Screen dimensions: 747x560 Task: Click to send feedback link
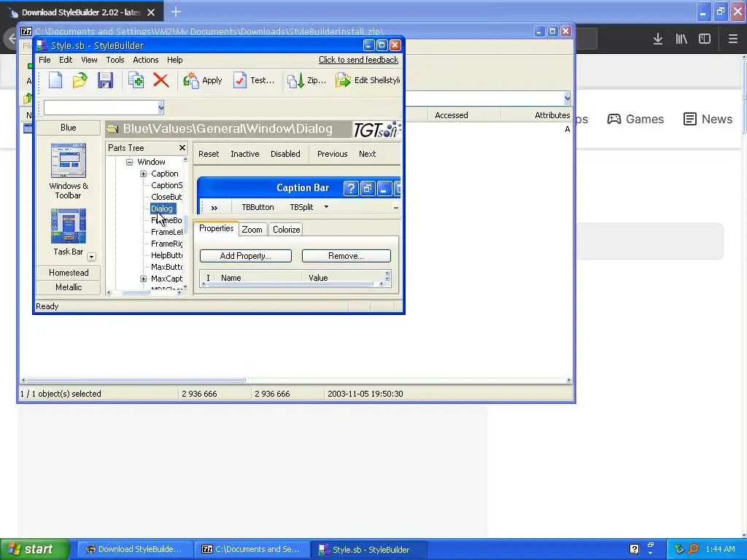(358, 60)
